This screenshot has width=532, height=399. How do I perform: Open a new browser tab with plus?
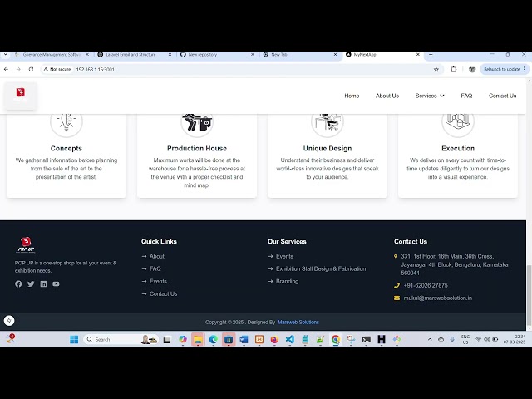[x=431, y=54]
